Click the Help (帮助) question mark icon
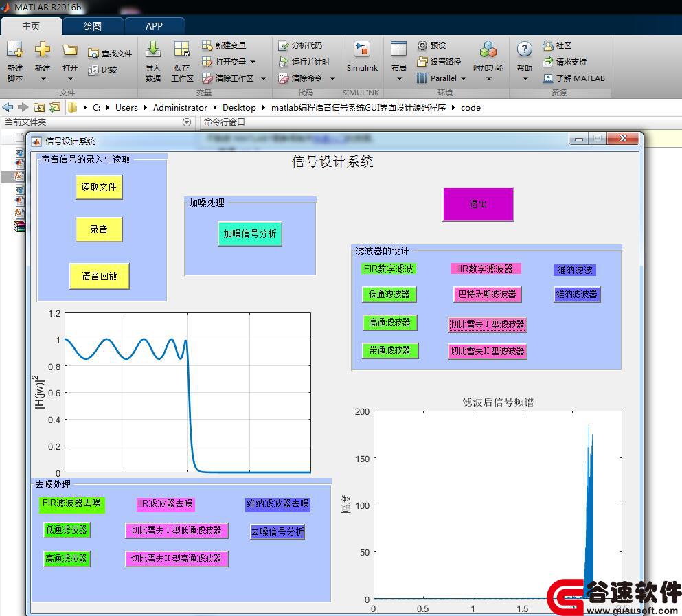This screenshot has height=616, width=682. tap(525, 49)
